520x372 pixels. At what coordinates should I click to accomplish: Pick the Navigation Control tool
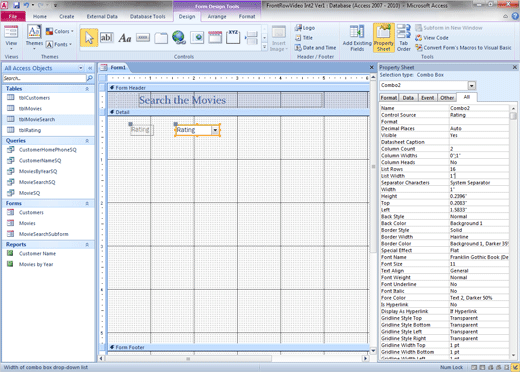coord(215,37)
